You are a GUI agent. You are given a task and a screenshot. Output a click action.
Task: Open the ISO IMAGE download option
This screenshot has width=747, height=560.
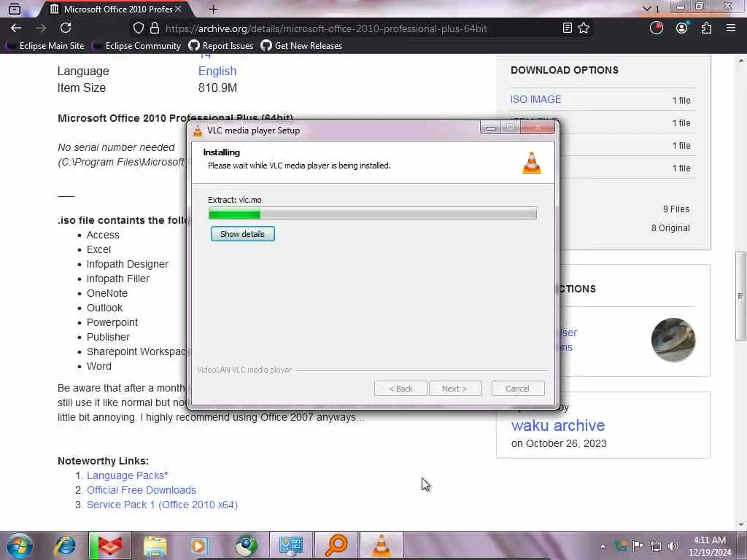point(535,99)
